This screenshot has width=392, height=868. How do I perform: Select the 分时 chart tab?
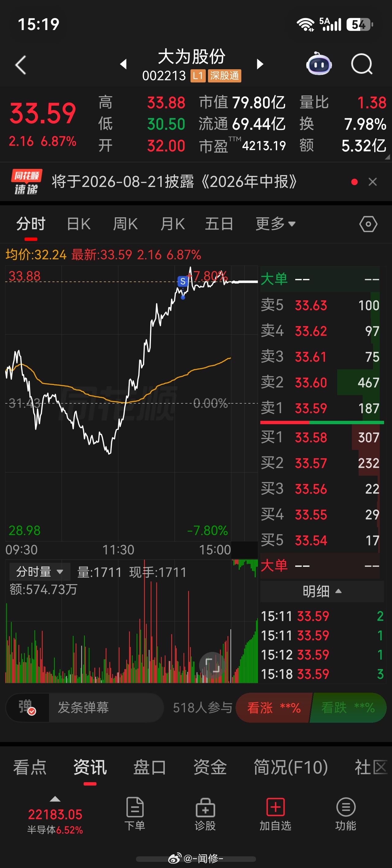(x=31, y=224)
